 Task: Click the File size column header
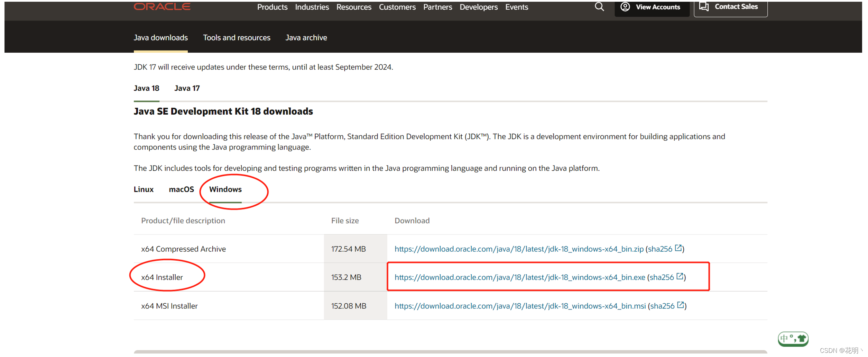pos(345,221)
